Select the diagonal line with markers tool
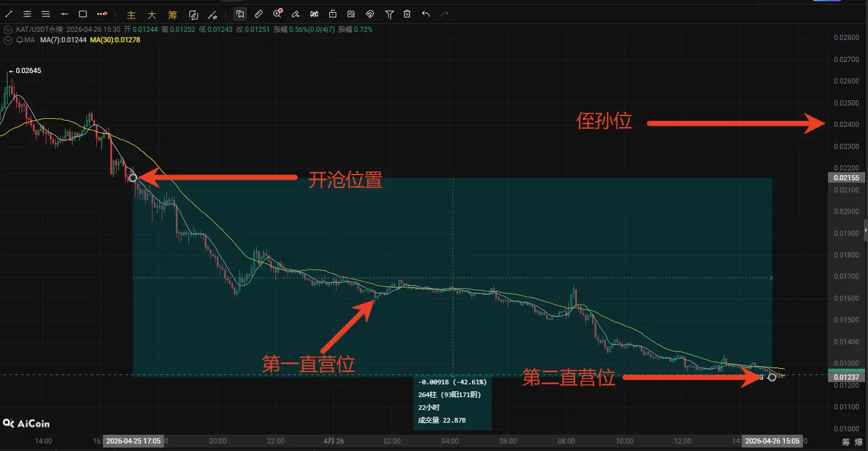Screen dimensions: 868x451 (213, 14)
